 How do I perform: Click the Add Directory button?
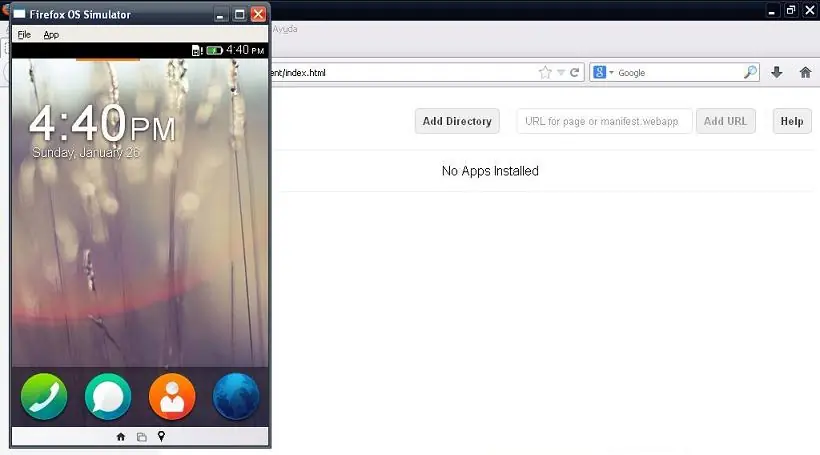tap(457, 121)
